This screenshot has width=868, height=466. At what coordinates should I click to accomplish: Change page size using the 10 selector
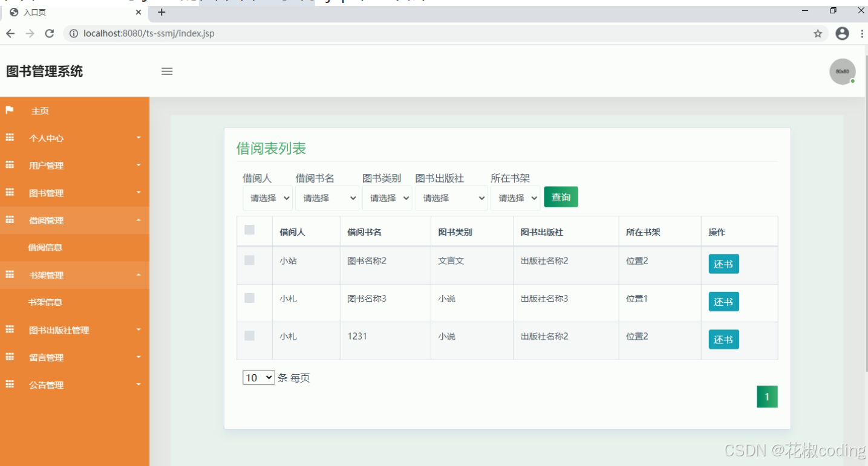point(258,377)
